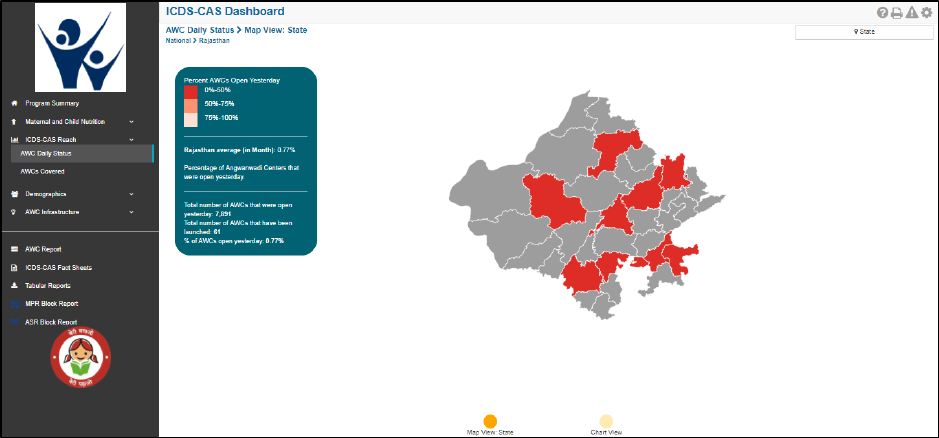Click 'Map View: State' in the page heading
This screenshot has width=939, height=438.
(x=276, y=30)
